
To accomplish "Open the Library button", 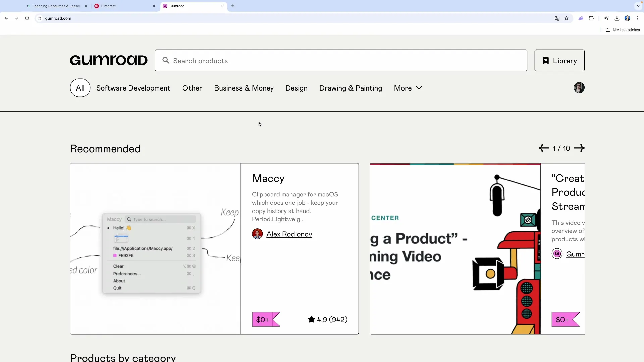I will (x=559, y=61).
